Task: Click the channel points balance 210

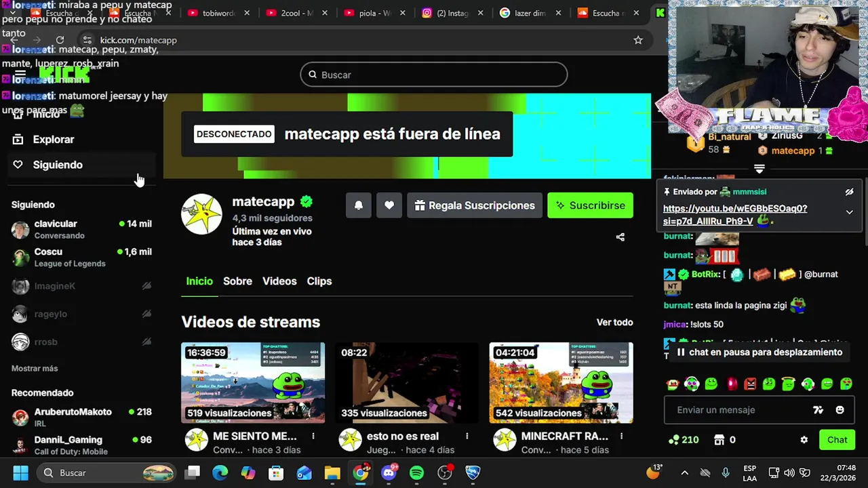Action: [x=684, y=440]
